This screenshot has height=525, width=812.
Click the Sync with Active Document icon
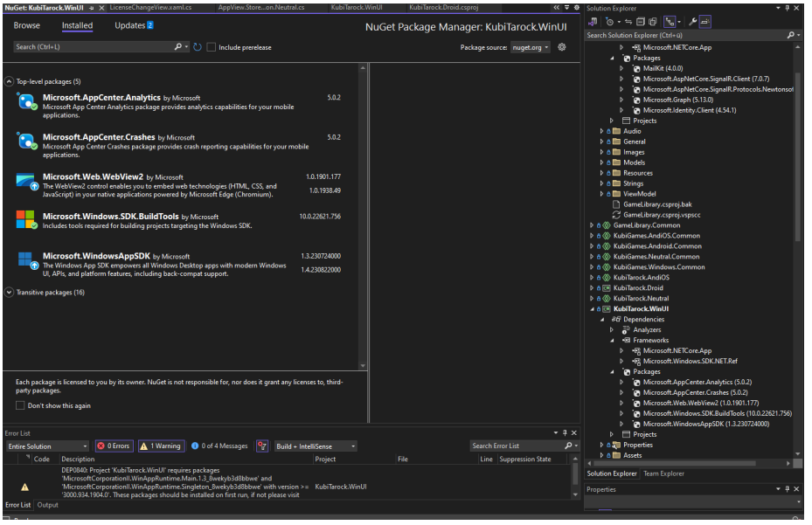(628, 22)
